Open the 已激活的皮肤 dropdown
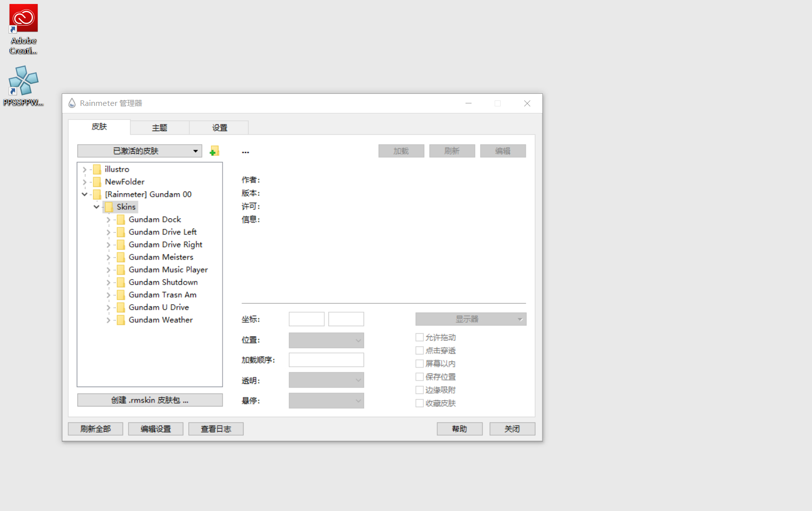Viewport: 812px width, 511px height. (140, 151)
